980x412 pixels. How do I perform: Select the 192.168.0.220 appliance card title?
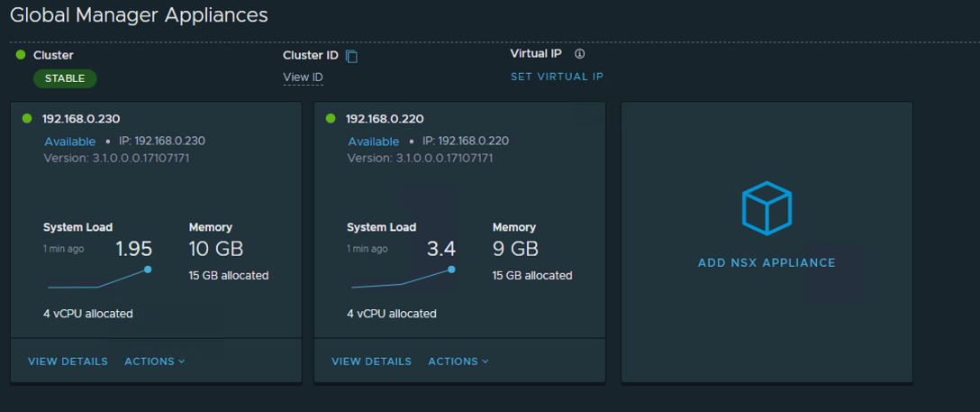pyautogui.click(x=385, y=119)
